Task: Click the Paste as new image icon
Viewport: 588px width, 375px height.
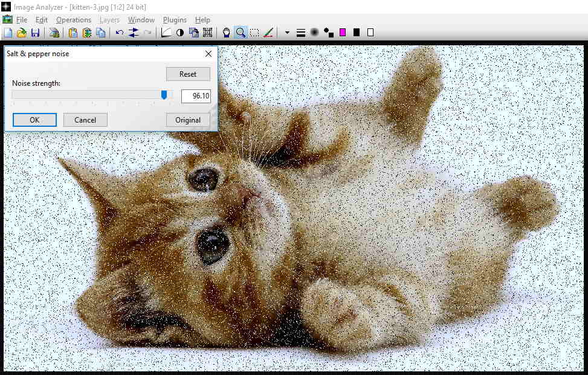Action: 87,33
